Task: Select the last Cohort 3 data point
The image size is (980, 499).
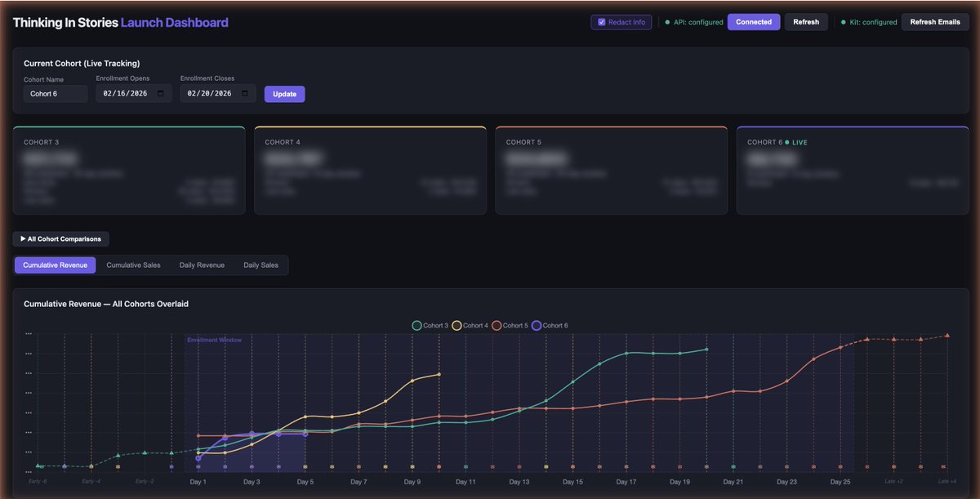Action: tap(706, 350)
